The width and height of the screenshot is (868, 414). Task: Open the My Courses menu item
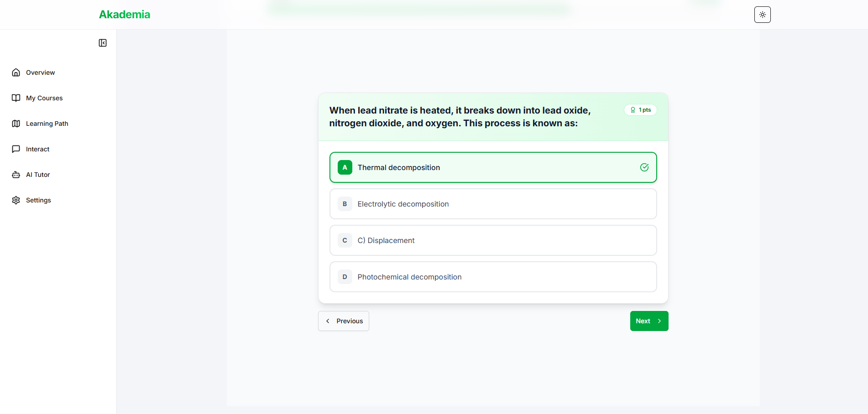click(44, 98)
